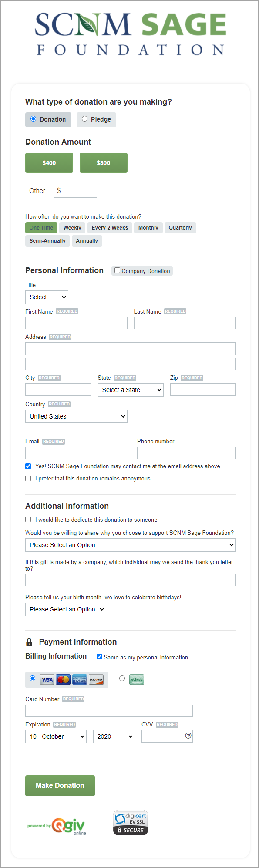Click the CVV input field
This screenshot has height=868, width=259.
coord(167,736)
